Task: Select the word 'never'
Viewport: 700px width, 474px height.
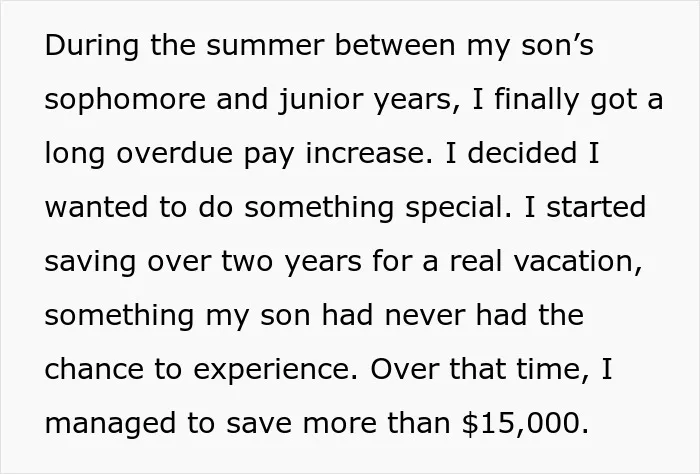Action: 425,316
